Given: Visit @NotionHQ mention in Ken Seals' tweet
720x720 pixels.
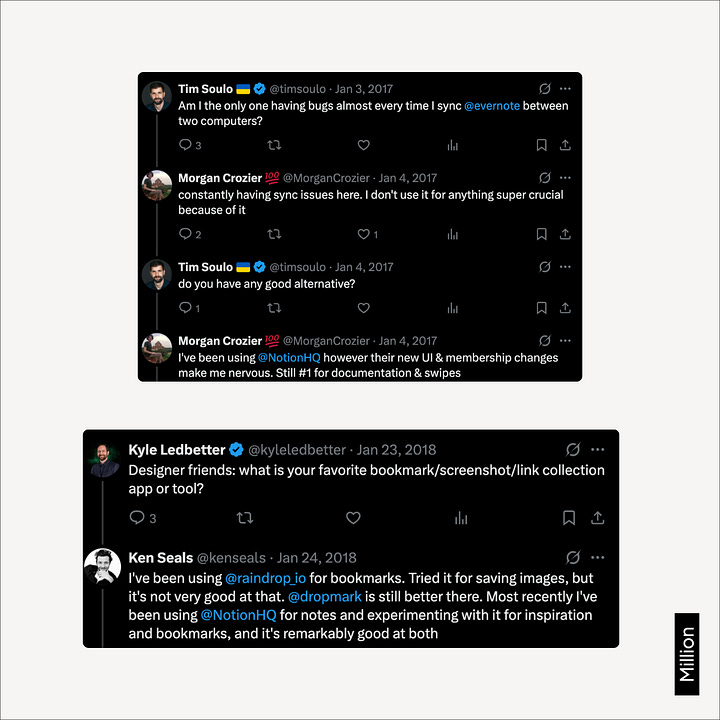Looking at the screenshot, I should click(x=239, y=615).
